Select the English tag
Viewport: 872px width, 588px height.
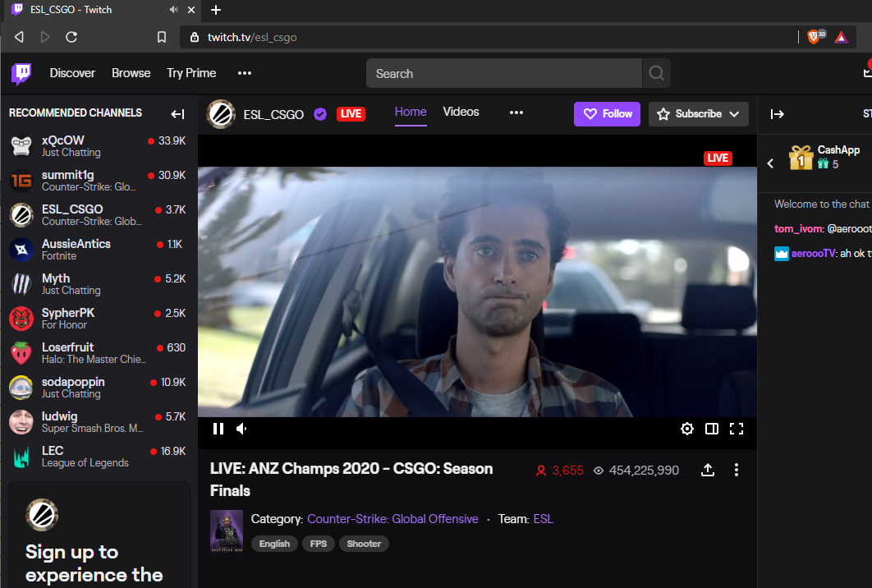(274, 544)
